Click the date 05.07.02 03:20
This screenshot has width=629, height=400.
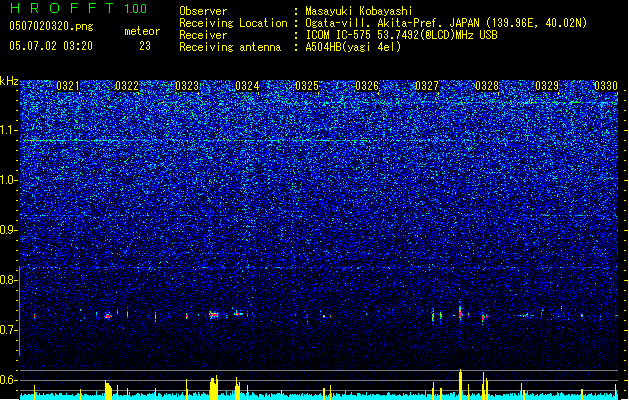point(51,45)
